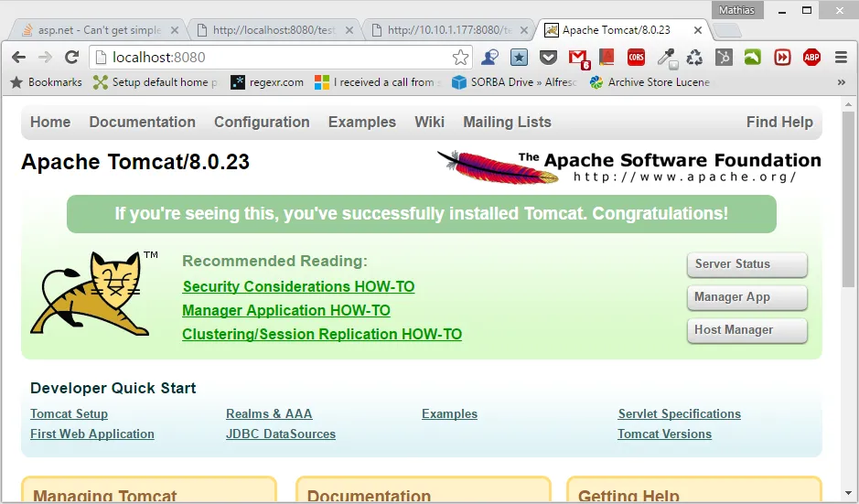Viewport: 859px width, 504px height.
Task: Go back with the browser back arrow
Action: pos(18,57)
